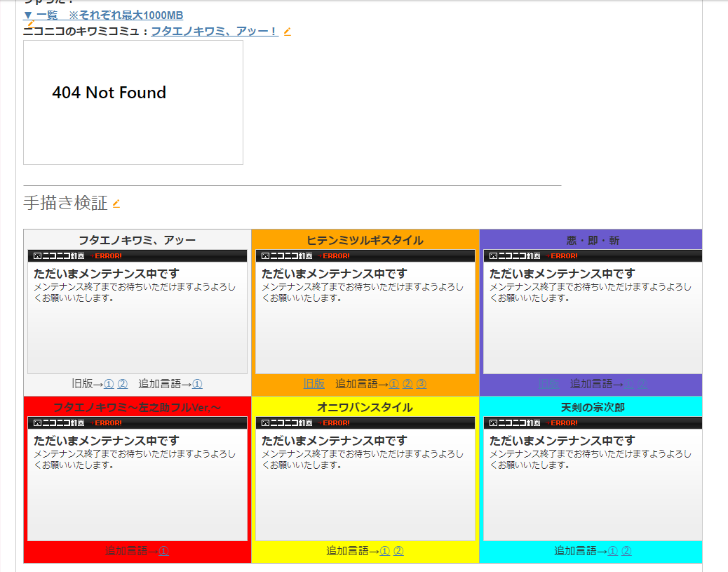The width and height of the screenshot is (728, 572).
Task: Click the ニコニコ動画 logo in ヒテンミツルギスタイル cell
Action: (287, 256)
